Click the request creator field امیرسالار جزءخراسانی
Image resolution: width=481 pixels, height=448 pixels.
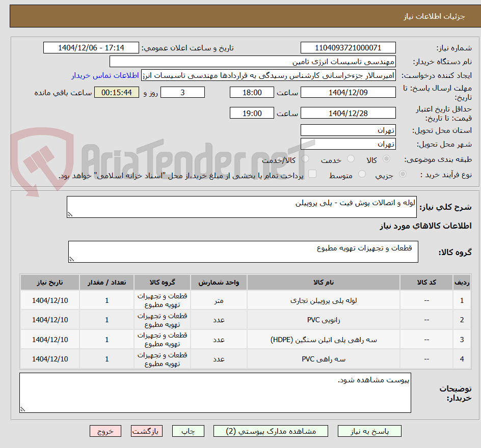(x=269, y=75)
